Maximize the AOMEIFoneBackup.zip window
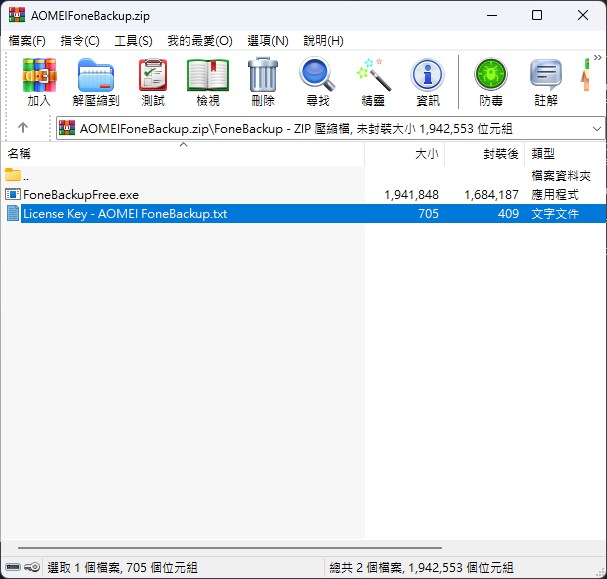Image resolution: width=607 pixels, height=579 pixels. (537, 15)
